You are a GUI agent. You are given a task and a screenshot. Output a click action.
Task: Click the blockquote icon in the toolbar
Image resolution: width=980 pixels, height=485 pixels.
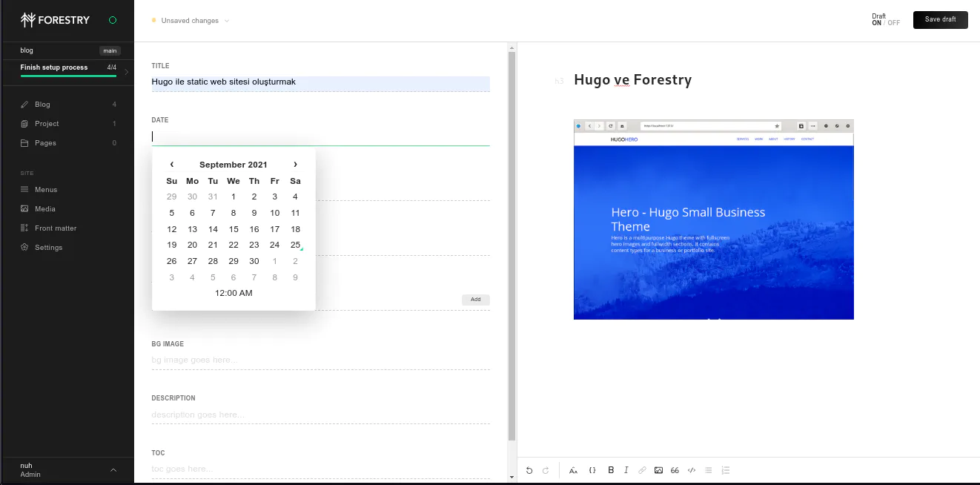675,470
